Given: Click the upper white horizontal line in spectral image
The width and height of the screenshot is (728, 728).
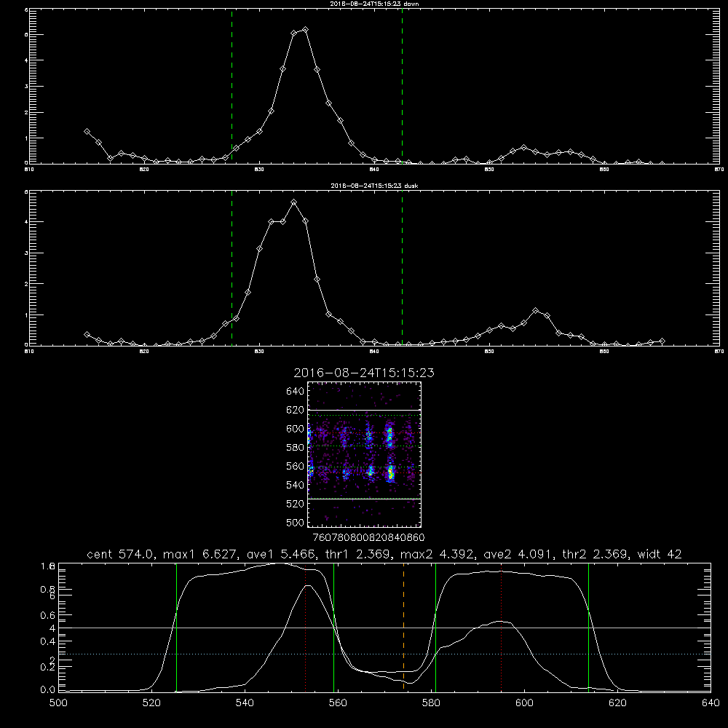Looking at the screenshot, I should pos(364,410).
